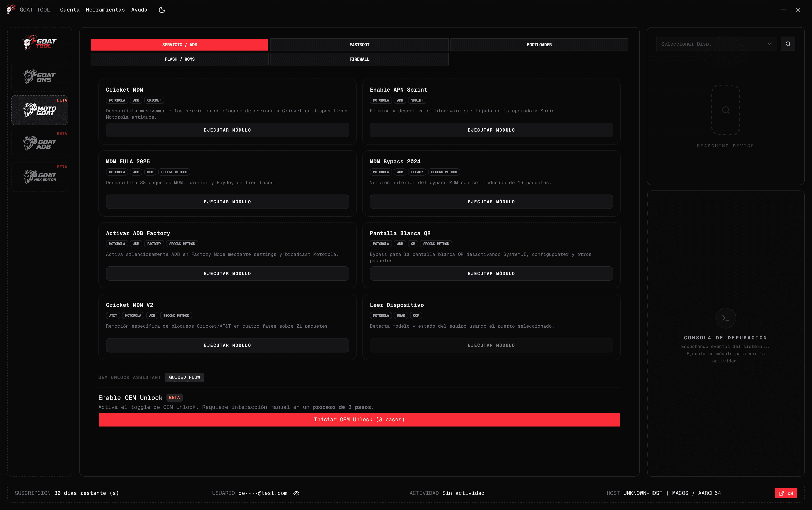Click the debug console terminal icon
Viewport: 812px width, 510px height.
click(725, 318)
